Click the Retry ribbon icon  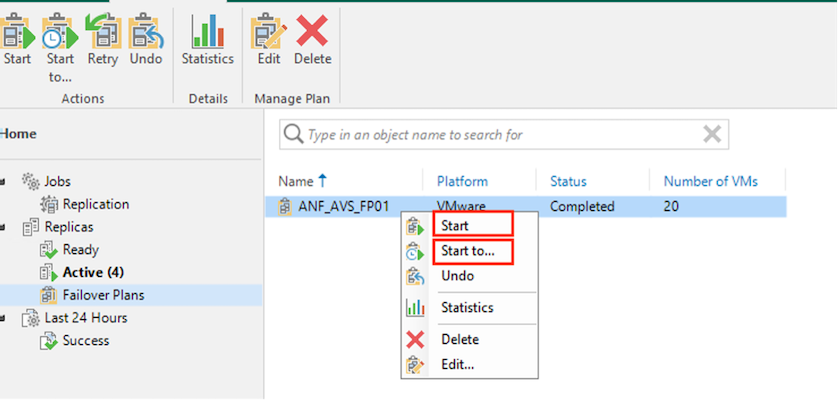pyautogui.click(x=103, y=33)
